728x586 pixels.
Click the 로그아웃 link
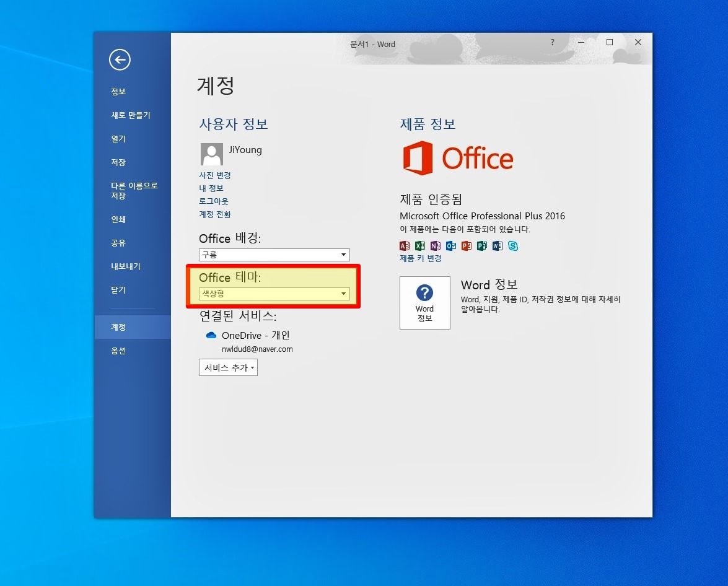click(214, 201)
